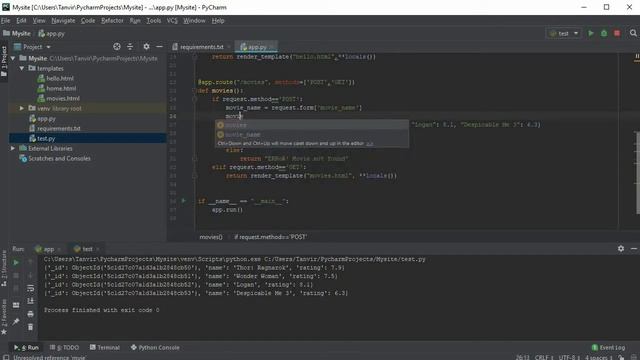Open the Run menu
Viewport: 640px width, 360px height.
click(135, 20)
